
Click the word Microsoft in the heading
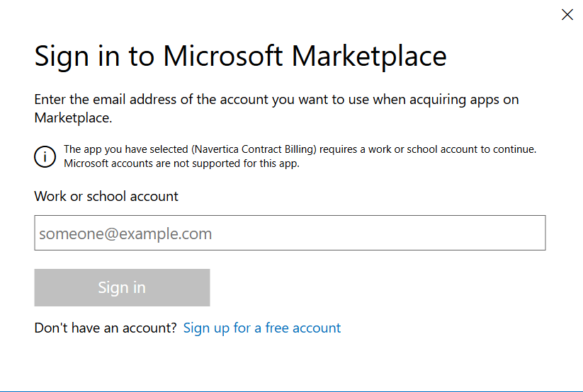point(224,56)
